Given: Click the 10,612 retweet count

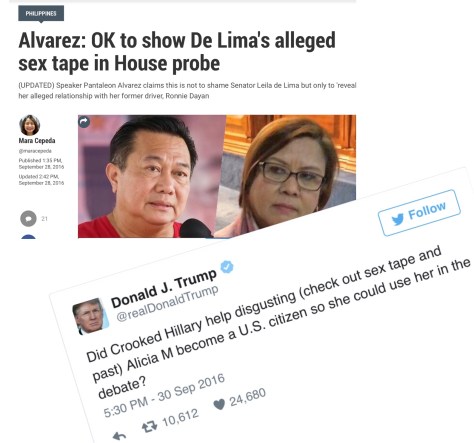Looking at the screenshot, I should (x=180, y=418).
